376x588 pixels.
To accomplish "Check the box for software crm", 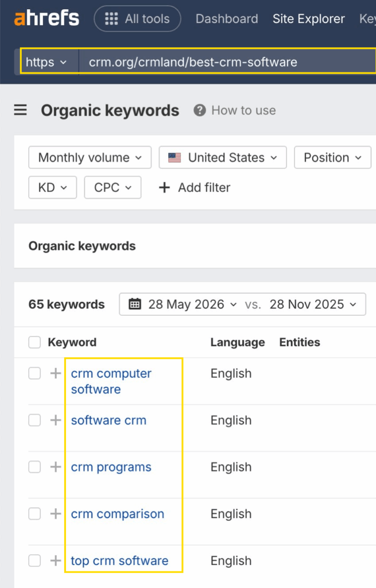I will pyautogui.click(x=34, y=420).
